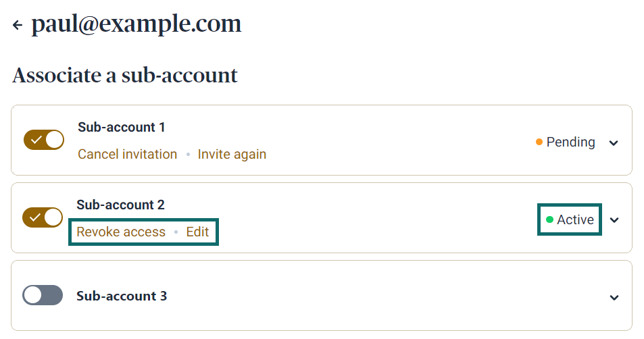Screen dimensions: 644x339
Task: Select the Sub-account 2 title
Action: click(x=120, y=205)
